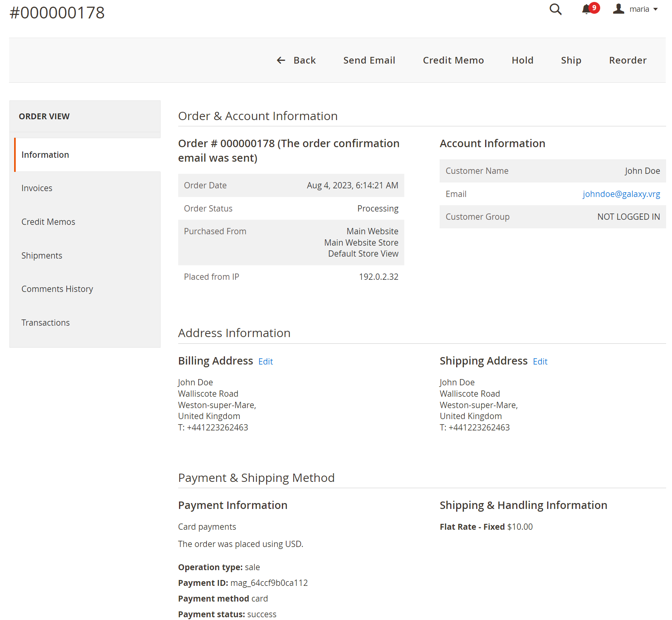The height and width of the screenshot is (620, 672).
Task: Click the Send Email button
Action: coord(369,60)
